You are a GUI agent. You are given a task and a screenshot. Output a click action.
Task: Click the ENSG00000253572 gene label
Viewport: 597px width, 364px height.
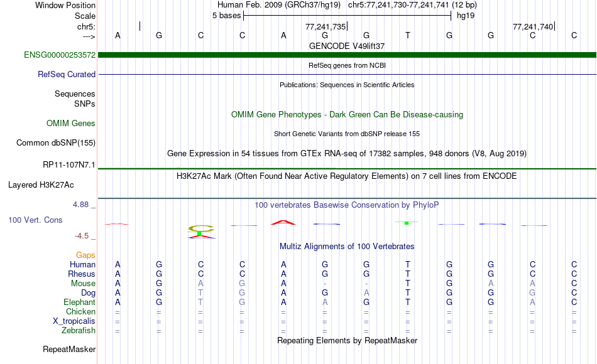[60, 55]
